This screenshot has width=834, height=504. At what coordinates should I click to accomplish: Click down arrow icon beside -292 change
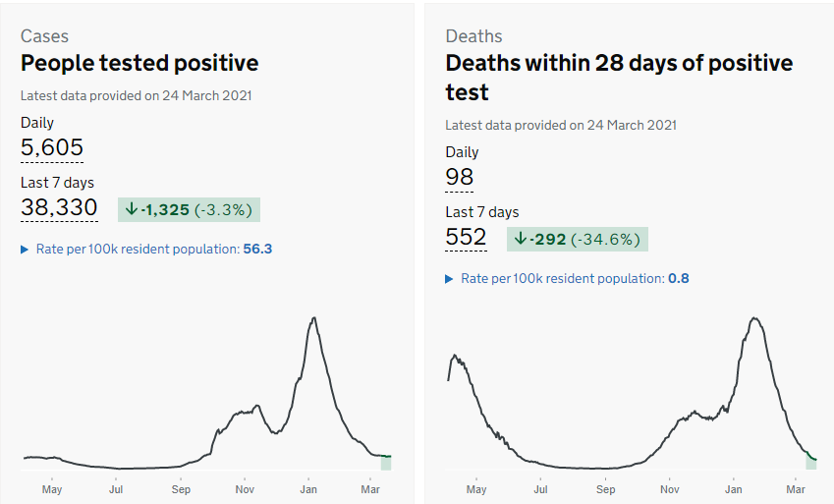point(521,239)
